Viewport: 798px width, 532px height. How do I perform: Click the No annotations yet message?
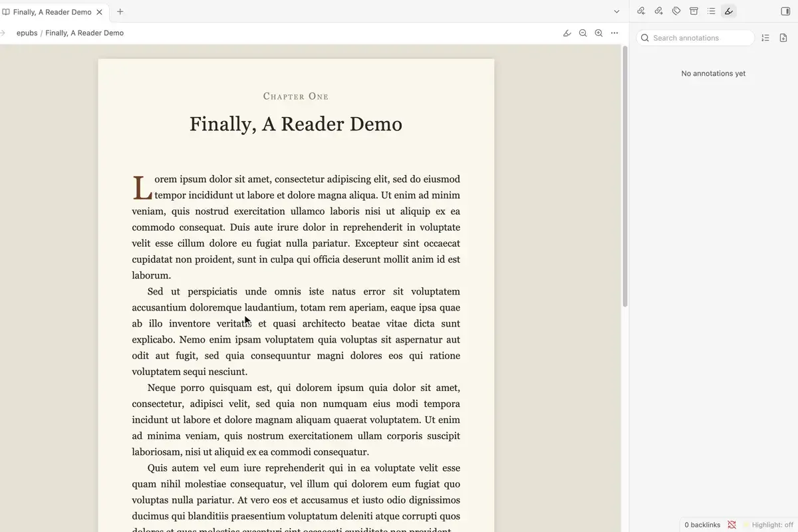pos(714,74)
